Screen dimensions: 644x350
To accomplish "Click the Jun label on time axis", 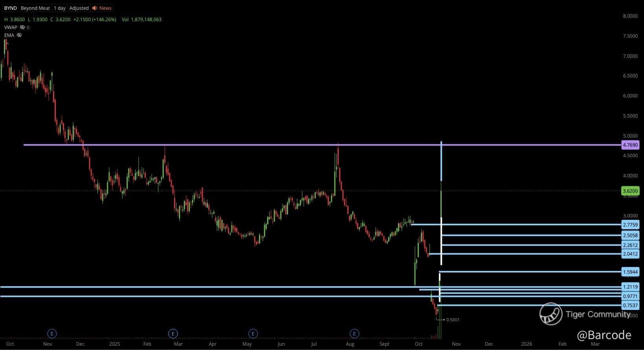I will (281, 344).
